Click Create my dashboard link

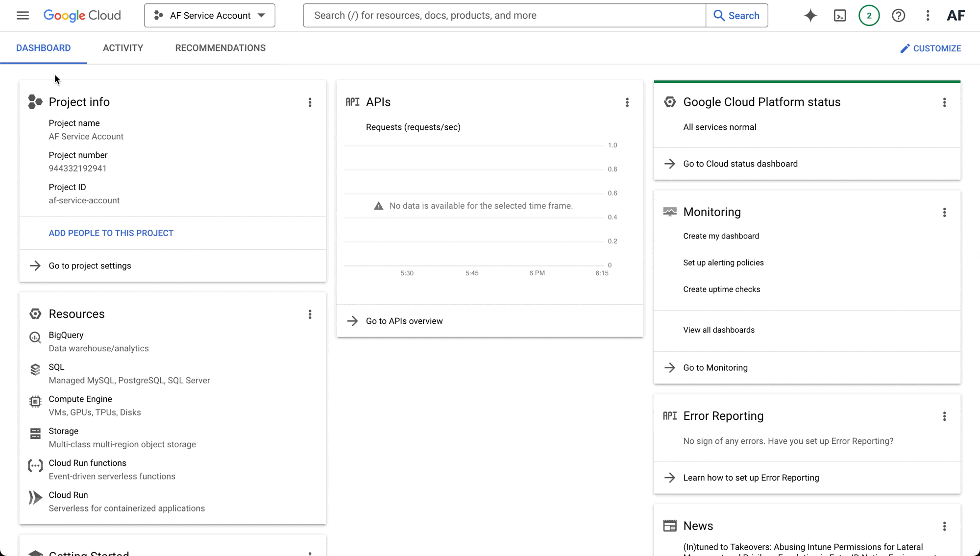(x=721, y=236)
